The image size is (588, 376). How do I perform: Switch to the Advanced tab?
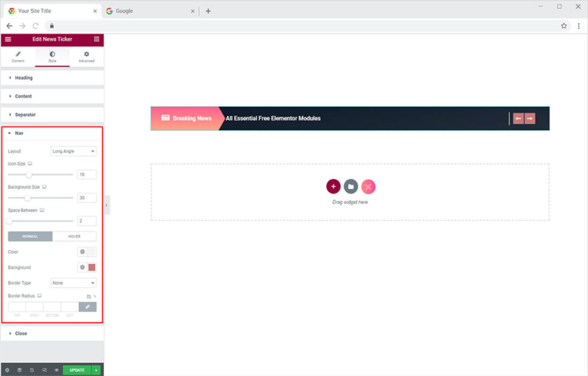pyautogui.click(x=87, y=57)
